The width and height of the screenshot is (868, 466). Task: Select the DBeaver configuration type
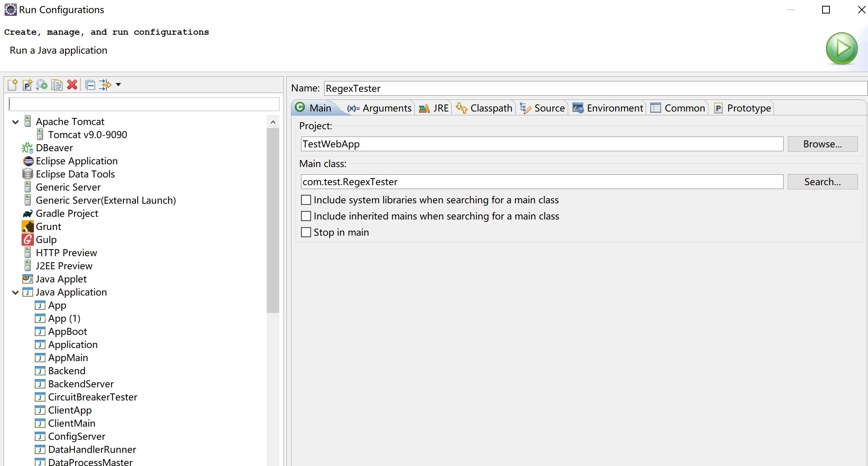[x=54, y=148]
